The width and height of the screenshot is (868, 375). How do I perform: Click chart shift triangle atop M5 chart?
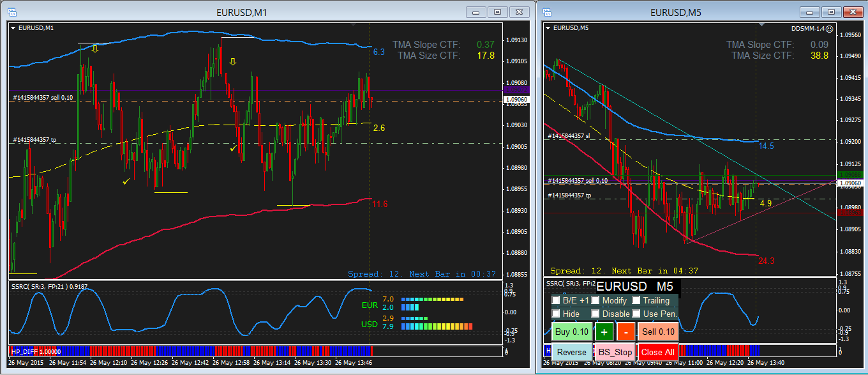point(761,24)
